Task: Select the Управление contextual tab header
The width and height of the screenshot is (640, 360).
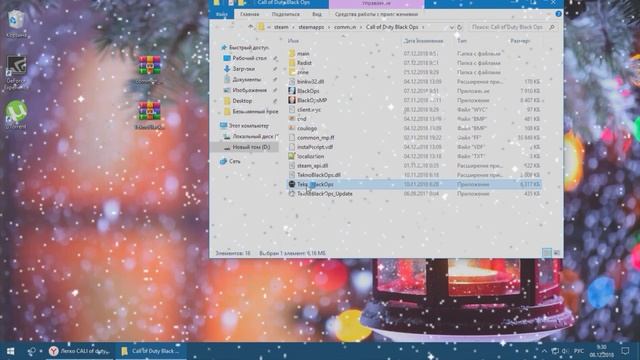Action: click(376, 3)
